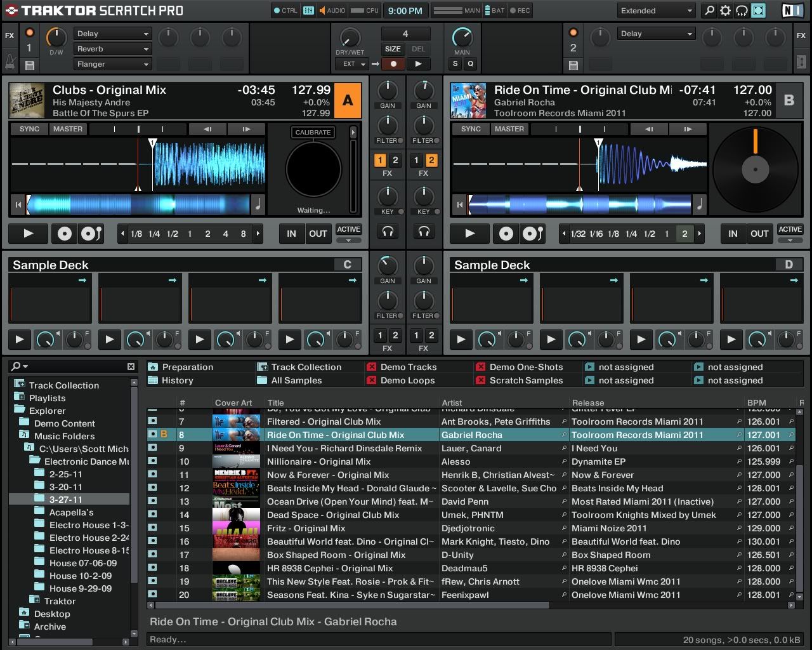Open the Reverb effect dropdown
Viewport: 812px width, 650px height.
click(113, 49)
